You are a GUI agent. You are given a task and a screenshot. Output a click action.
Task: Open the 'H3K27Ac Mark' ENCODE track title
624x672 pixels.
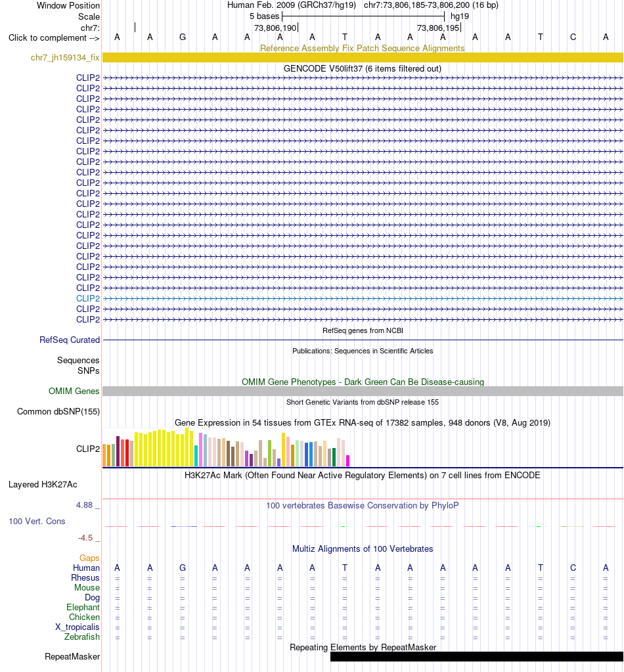(363, 475)
